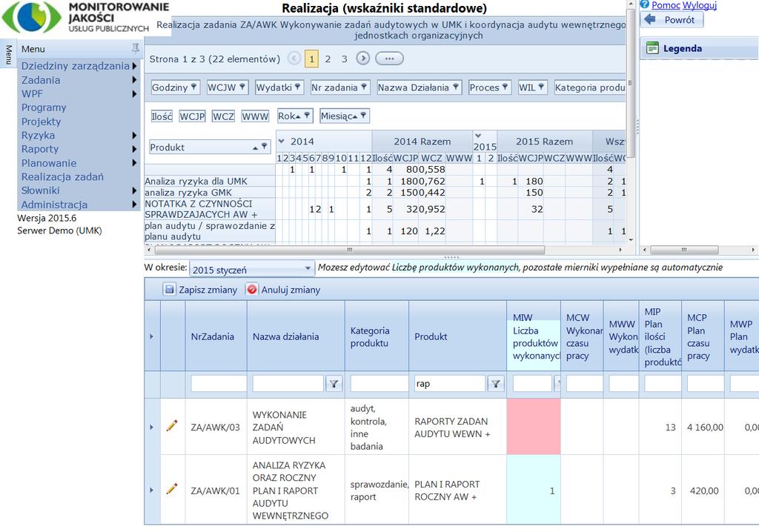This screenshot has height=532, width=759.
Task: Open the WPF menu item
Action: [x=32, y=94]
